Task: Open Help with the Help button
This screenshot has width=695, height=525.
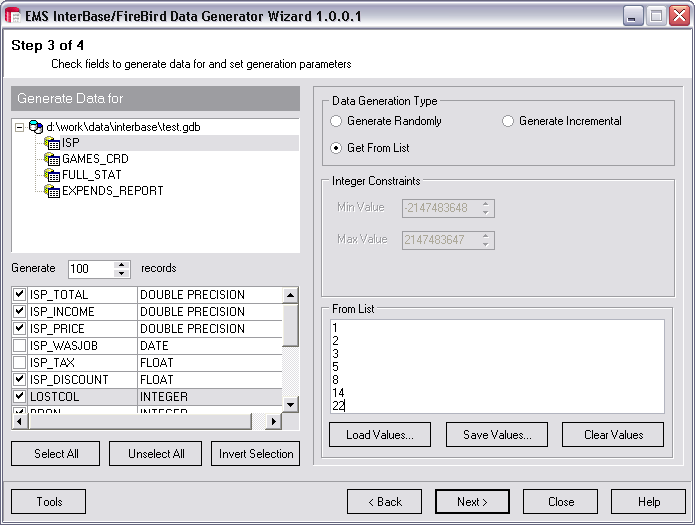Action: [x=648, y=501]
